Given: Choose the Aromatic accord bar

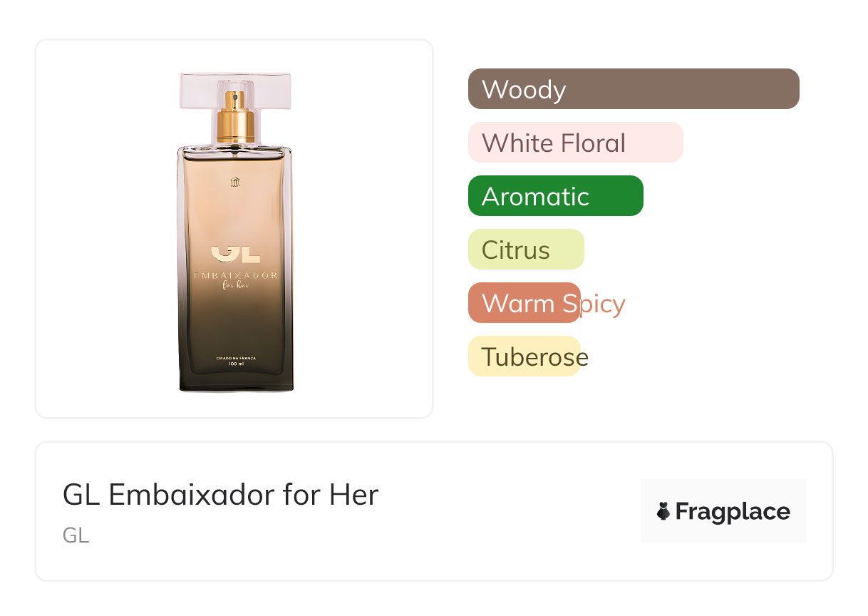Looking at the screenshot, I should pyautogui.click(x=556, y=196).
